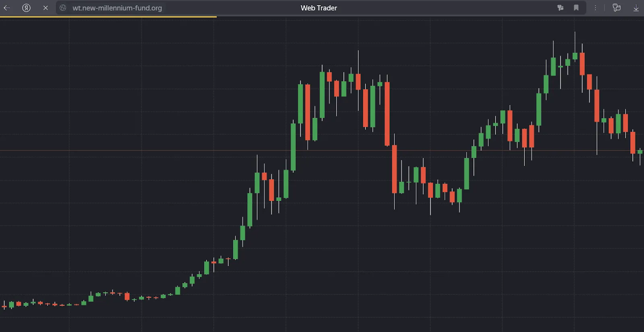Open downloads with the download arrow icon
This screenshot has height=332, width=644.
click(x=636, y=8)
